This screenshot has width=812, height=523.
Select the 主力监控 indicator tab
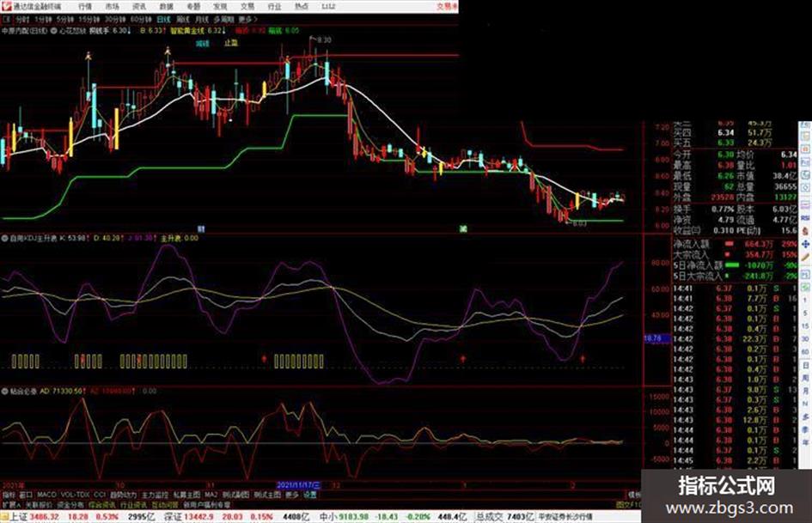[x=155, y=495]
